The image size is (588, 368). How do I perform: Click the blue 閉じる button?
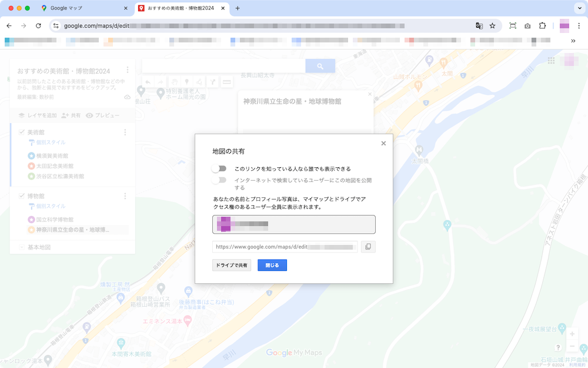click(272, 265)
